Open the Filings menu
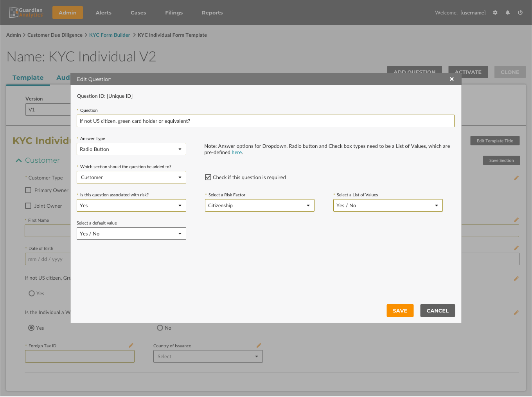The image size is (532, 397). (174, 13)
